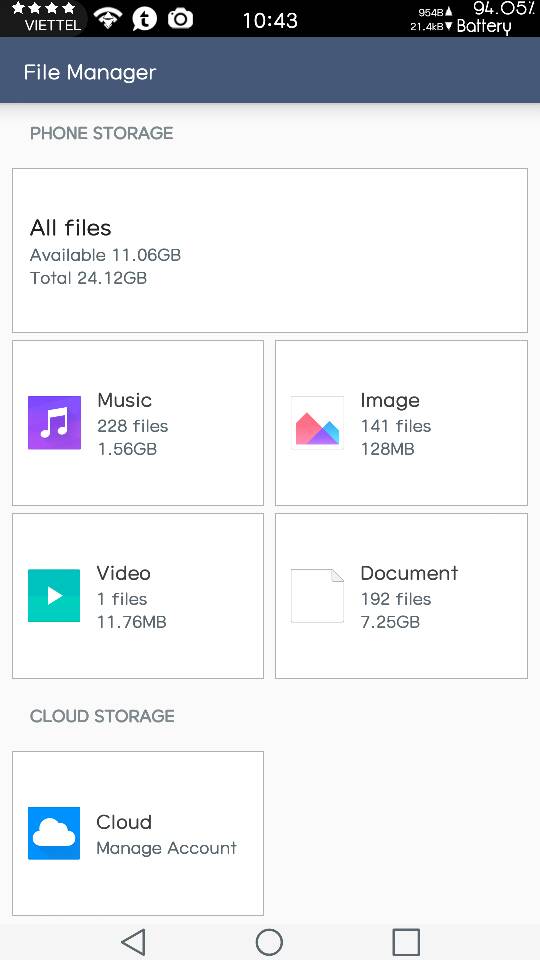Tap the File Manager title in header
Viewport: 540px width, 960px height.
click(90, 72)
